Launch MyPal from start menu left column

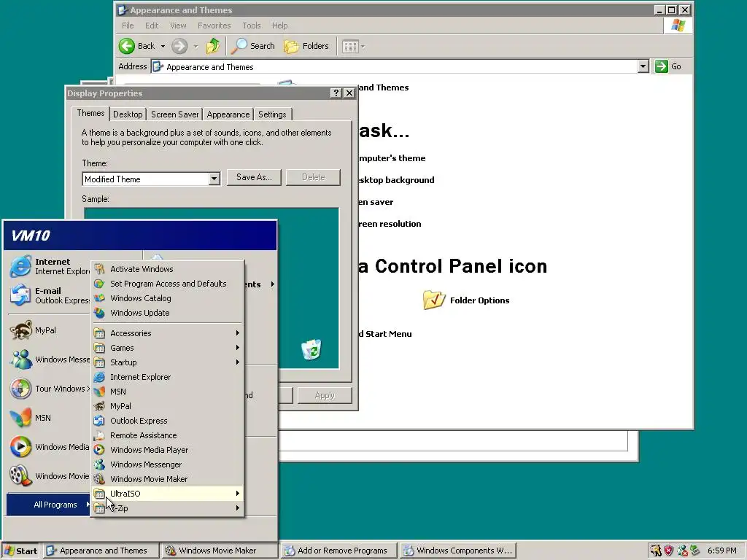click(x=50, y=330)
